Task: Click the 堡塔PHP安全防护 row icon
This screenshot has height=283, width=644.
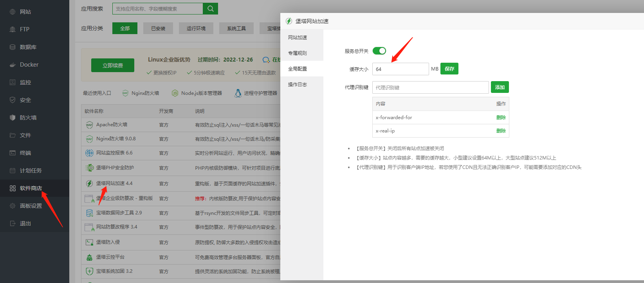Action: coord(89,168)
